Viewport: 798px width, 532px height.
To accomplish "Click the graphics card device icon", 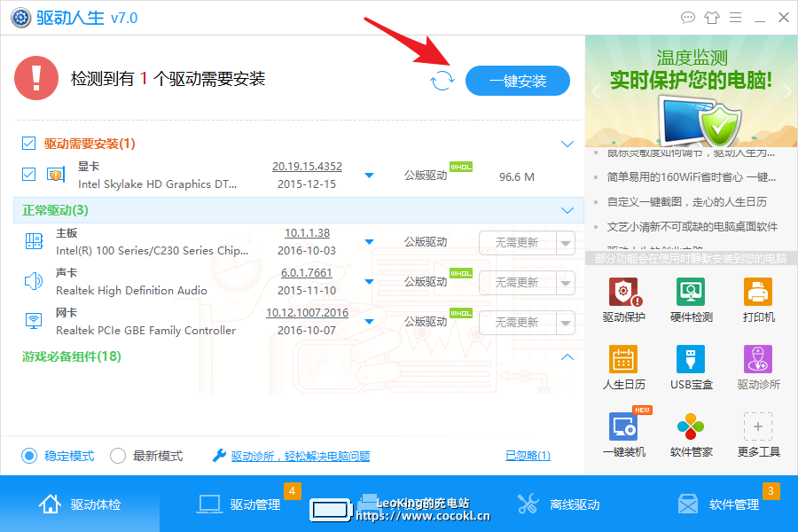I will coord(56,175).
